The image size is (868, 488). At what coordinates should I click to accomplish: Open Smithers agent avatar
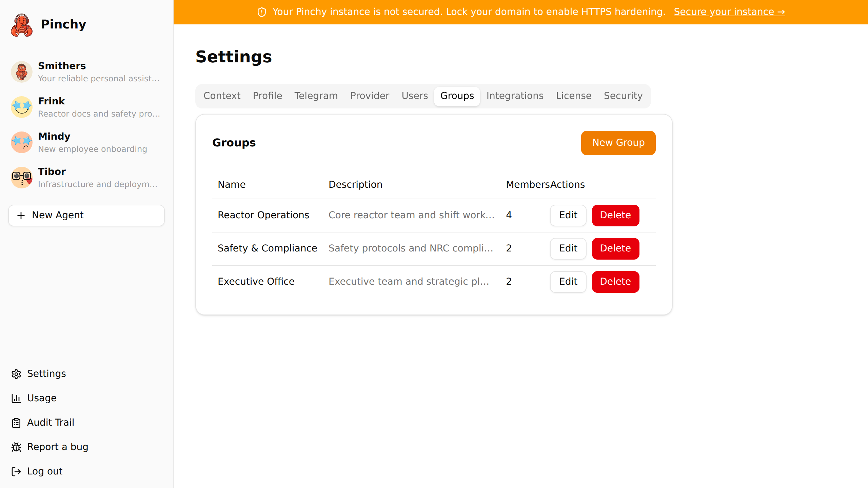(x=22, y=72)
